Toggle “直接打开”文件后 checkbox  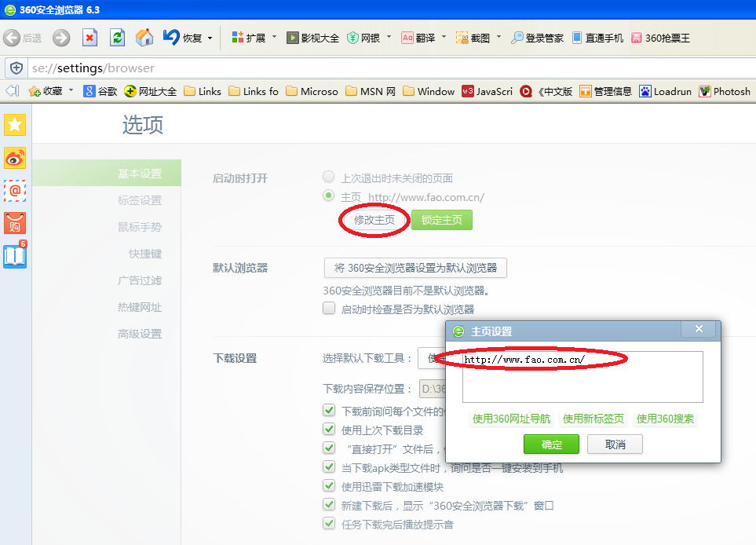pos(329,448)
